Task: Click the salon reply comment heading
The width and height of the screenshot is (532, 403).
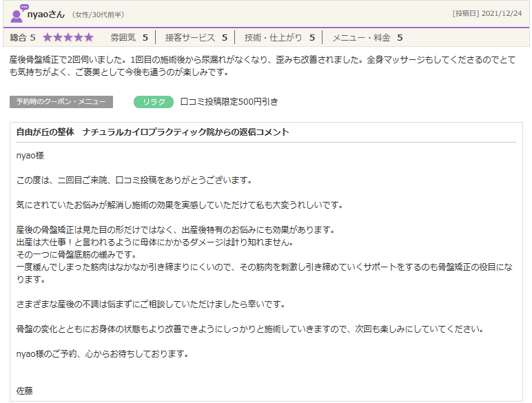Action: pos(152,132)
